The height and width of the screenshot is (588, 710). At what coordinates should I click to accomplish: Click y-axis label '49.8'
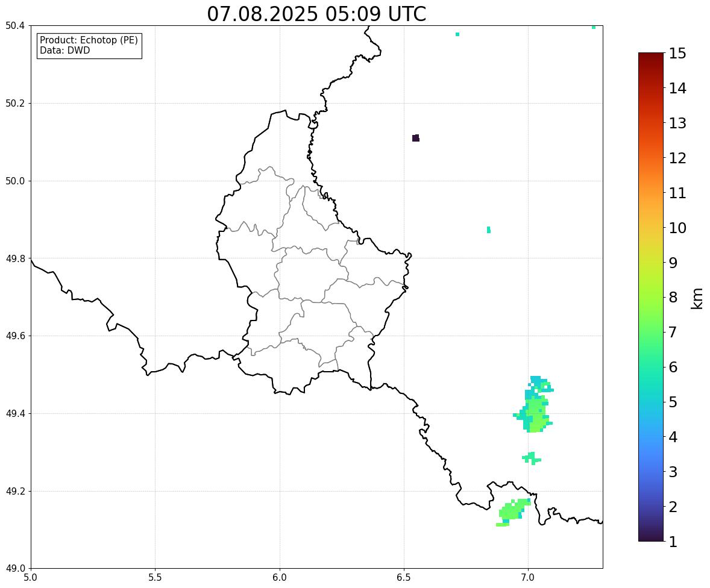(15, 258)
